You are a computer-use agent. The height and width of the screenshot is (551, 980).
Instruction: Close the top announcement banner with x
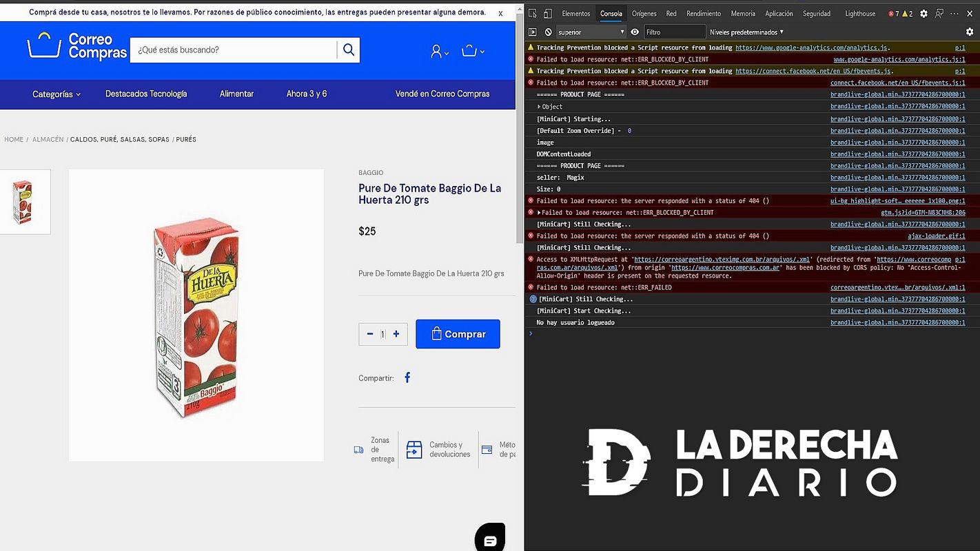pyautogui.click(x=500, y=13)
